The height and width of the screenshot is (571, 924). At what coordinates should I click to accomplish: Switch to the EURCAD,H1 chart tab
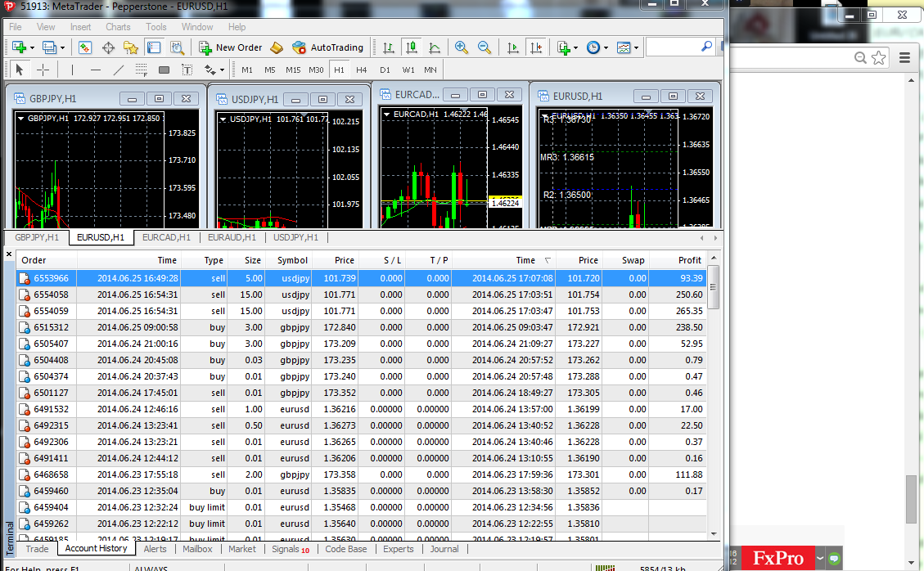coord(166,237)
